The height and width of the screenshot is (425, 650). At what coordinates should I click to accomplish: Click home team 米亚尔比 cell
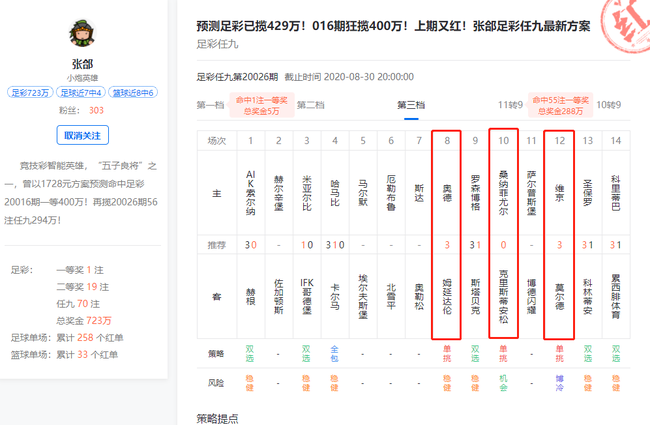pos(307,193)
